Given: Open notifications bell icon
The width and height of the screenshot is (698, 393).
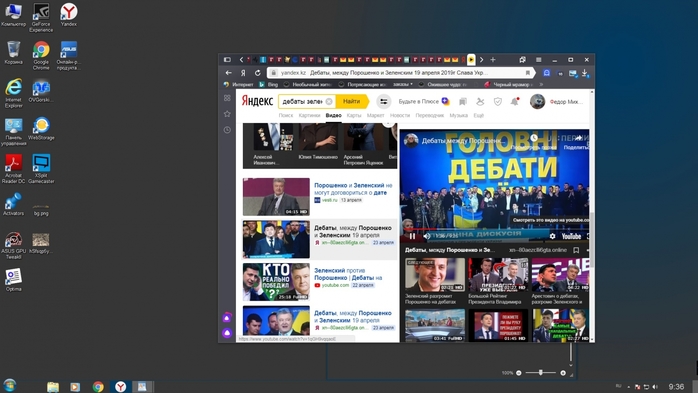Looking at the screenshot, I should pos(515,102).
